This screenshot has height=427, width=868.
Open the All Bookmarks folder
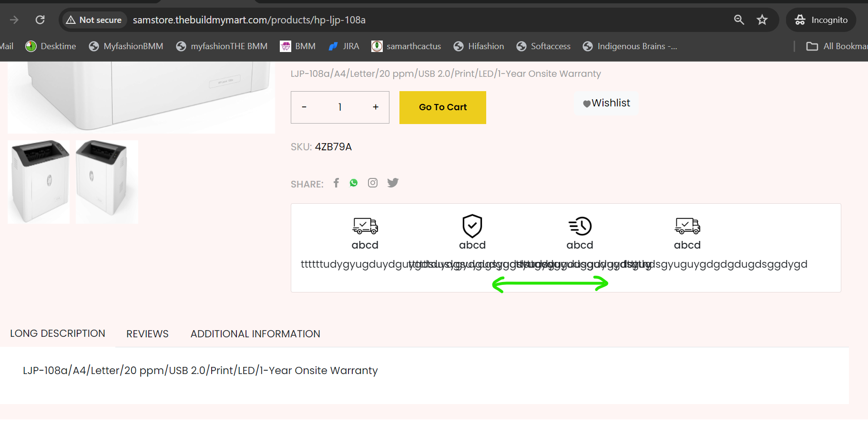click(x=837, y=46)
